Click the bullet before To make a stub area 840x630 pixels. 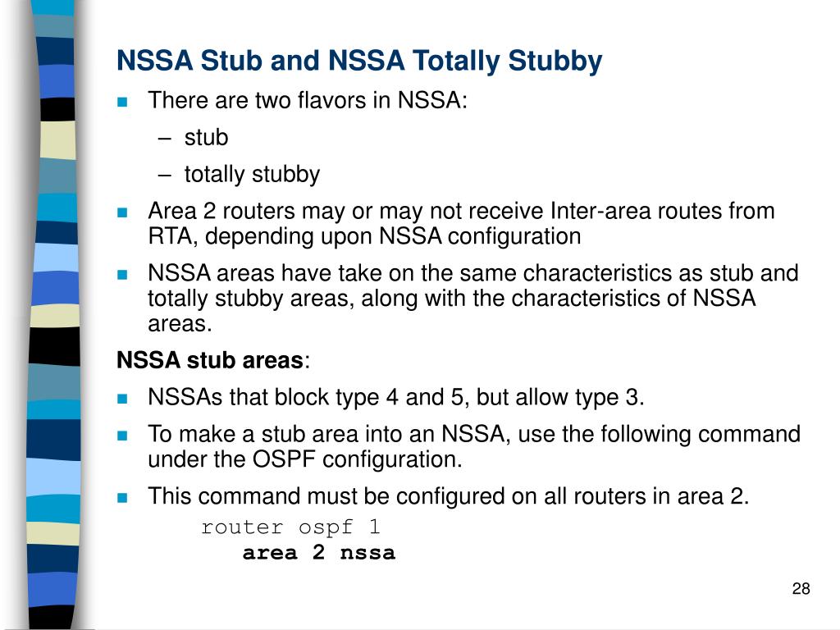(123, 435)
